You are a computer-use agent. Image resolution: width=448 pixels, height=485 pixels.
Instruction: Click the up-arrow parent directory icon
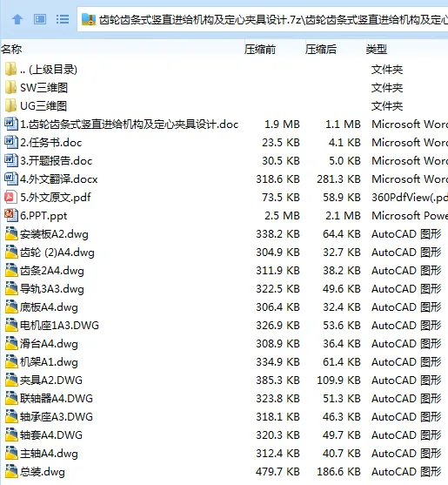click(x=17, y=19)
